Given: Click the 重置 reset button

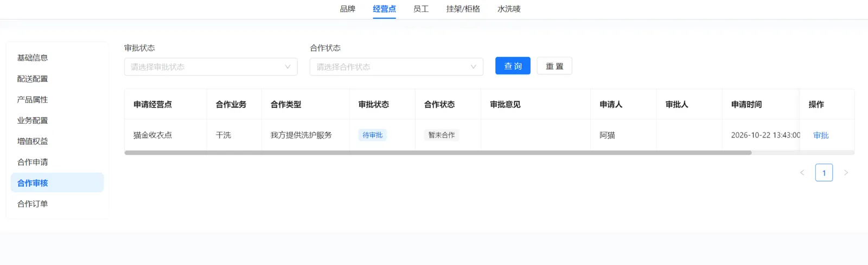Looking at the screenshot, I should pos(554,66).
